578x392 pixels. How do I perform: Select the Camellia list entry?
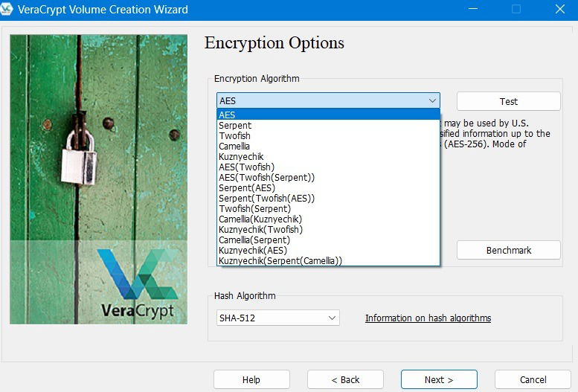[328, 146]
